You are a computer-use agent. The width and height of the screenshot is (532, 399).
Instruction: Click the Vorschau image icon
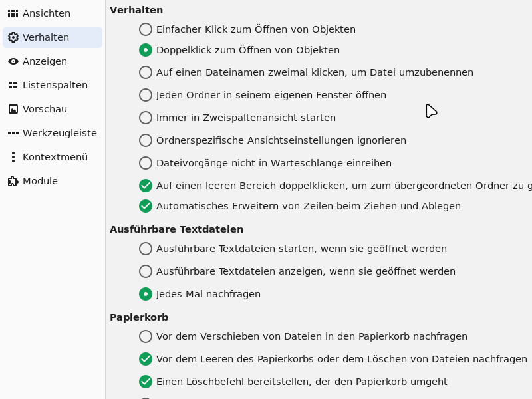tap(13, 109)
